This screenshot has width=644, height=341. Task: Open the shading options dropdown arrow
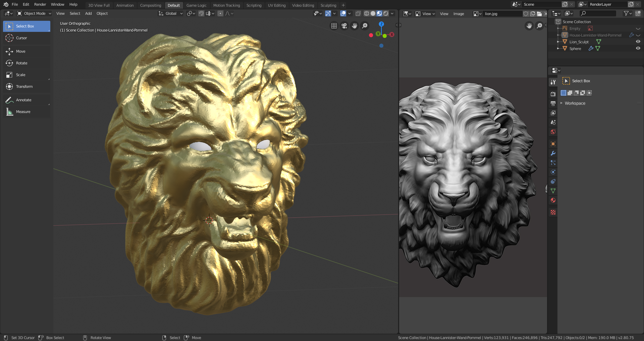click(x=392, y=13)
